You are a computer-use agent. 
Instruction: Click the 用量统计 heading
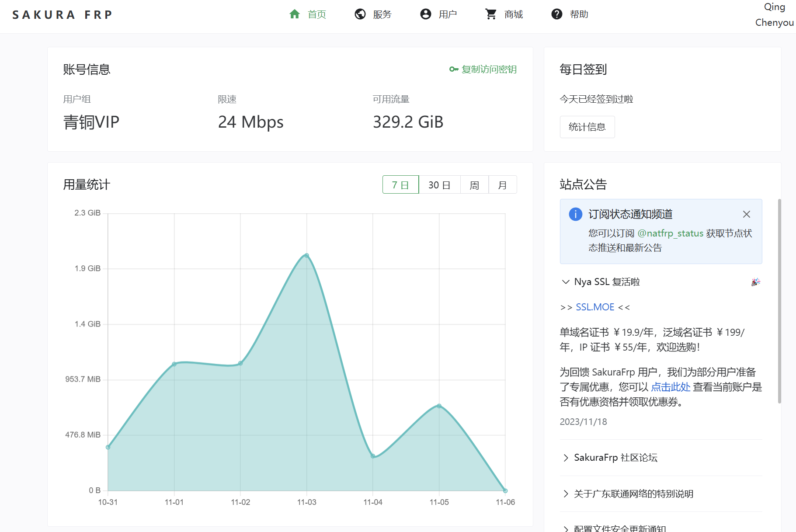tap(87, 184)
